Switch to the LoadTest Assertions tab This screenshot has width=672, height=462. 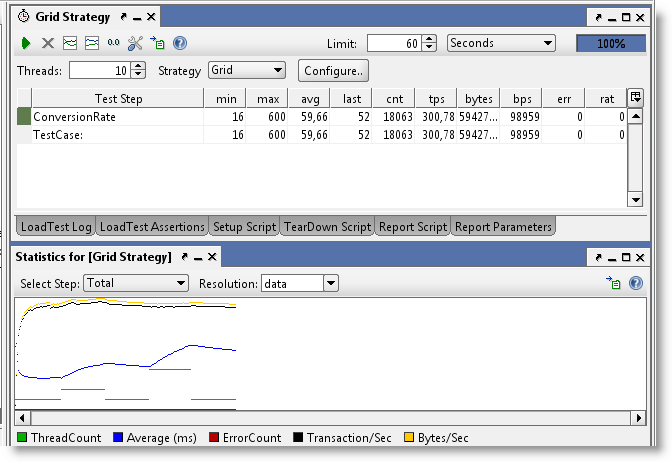(x=152, y=226)
